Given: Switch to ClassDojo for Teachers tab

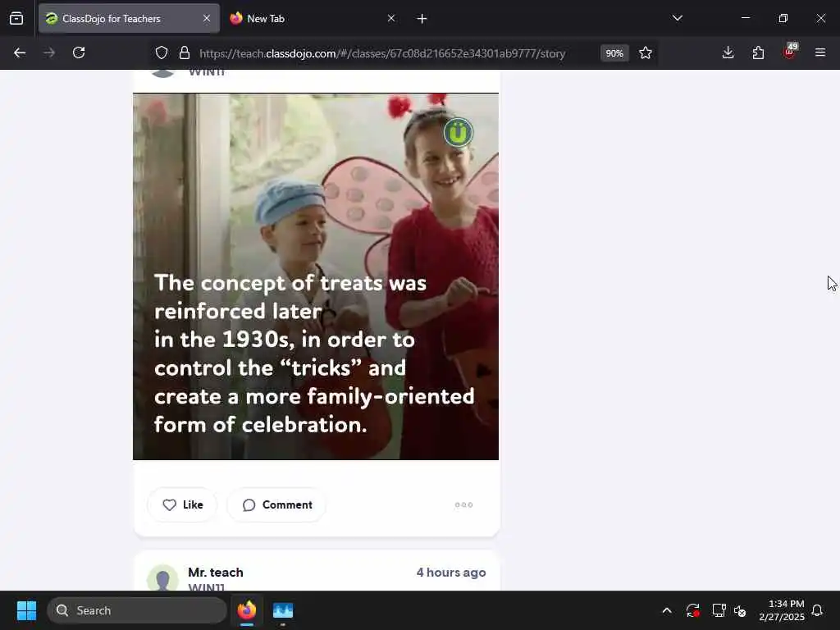Looking at the screenshot, I should tap(129, 18).
